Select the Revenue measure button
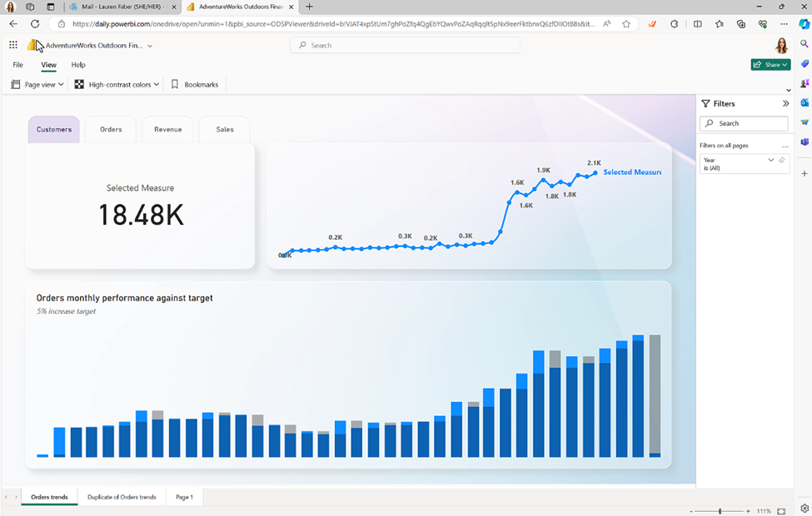Viewport: 812px width, 516px height. [167, 129]
